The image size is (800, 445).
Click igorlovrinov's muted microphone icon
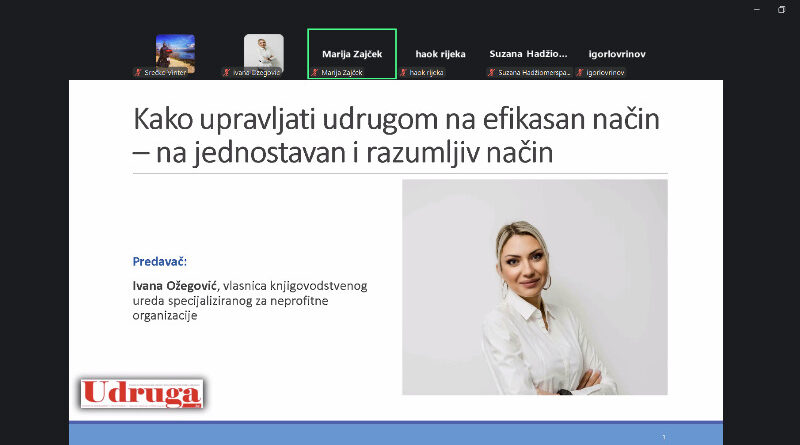580,73
